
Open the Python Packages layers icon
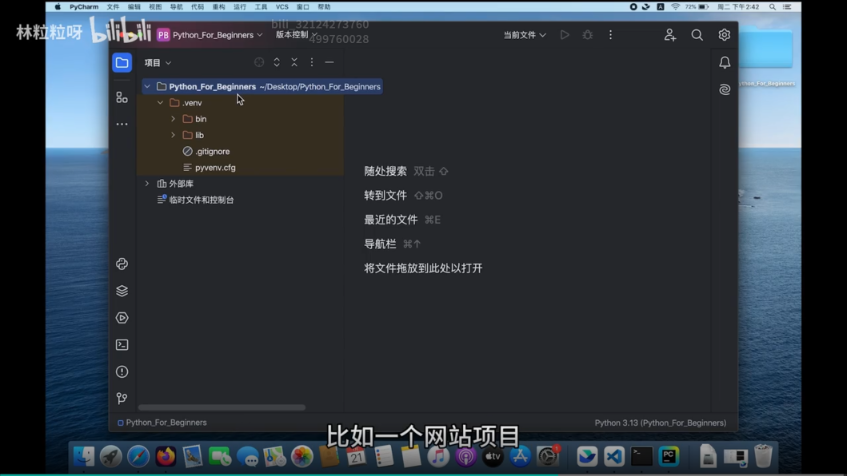point(122,291)
